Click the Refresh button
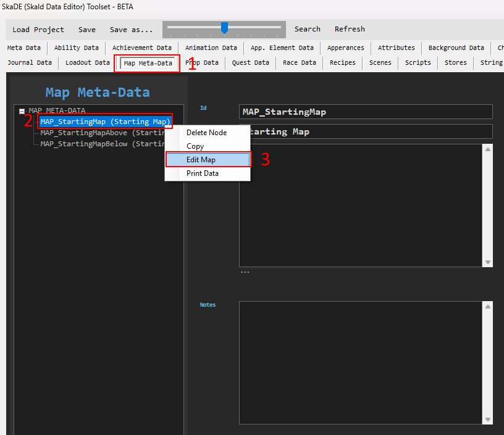The image size is (504, 435). point(350,29)
